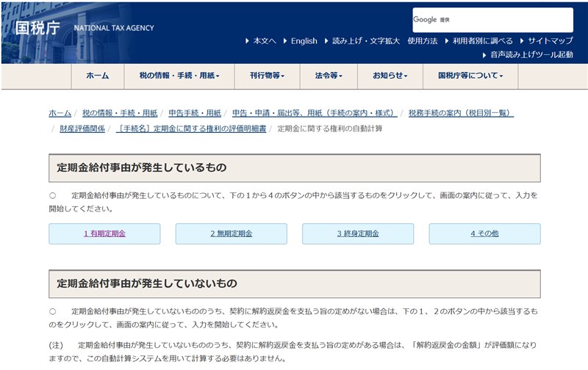
Task: Click 税務手続の案内(税目別一覧) breadcrumb
Action: tap(461, 113)
